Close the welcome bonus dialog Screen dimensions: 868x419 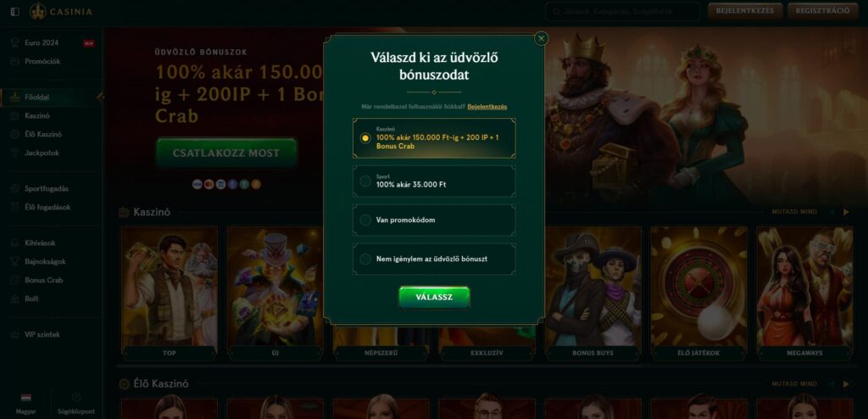tap(542, 38)
